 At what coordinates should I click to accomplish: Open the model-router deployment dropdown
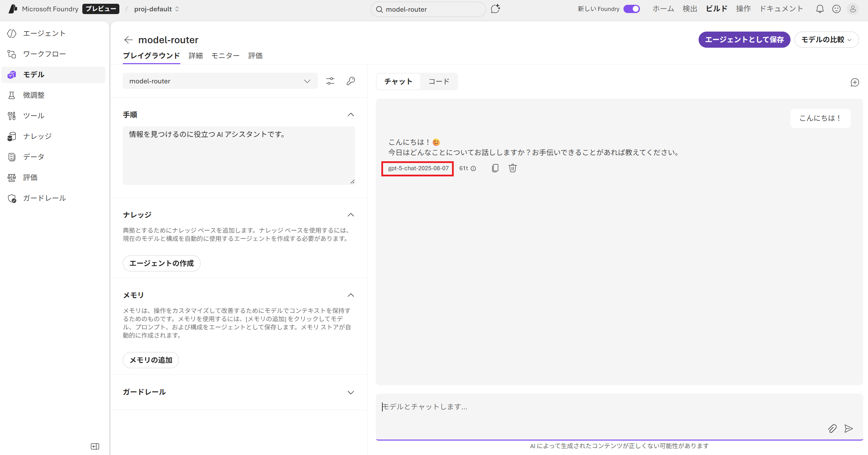220,81
